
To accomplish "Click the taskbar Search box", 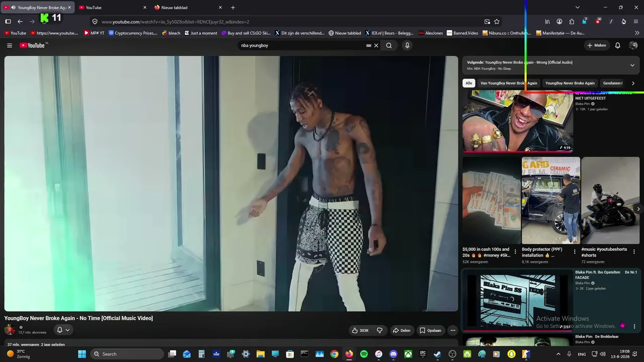I will [x=126, y=354].
